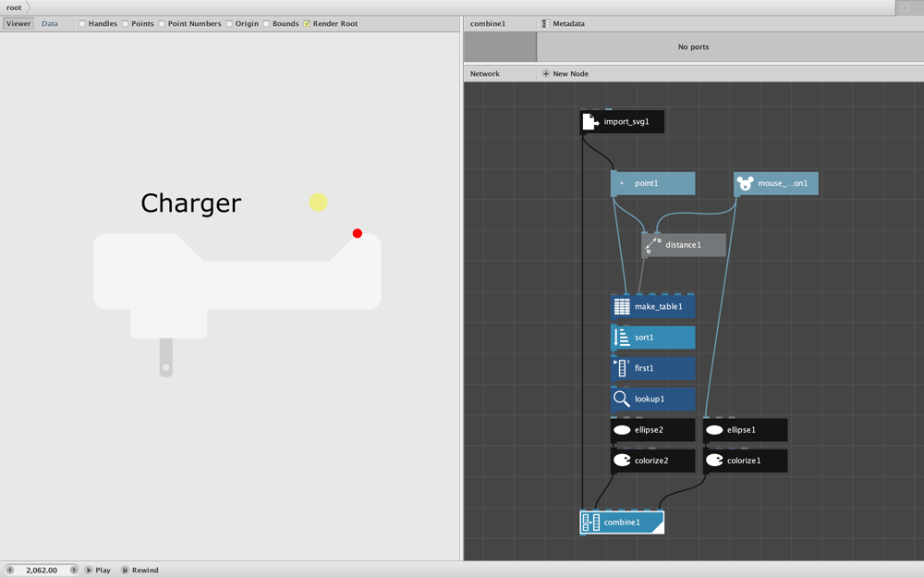
Task: Select the import_svg1 node
Action: (622, 121)
